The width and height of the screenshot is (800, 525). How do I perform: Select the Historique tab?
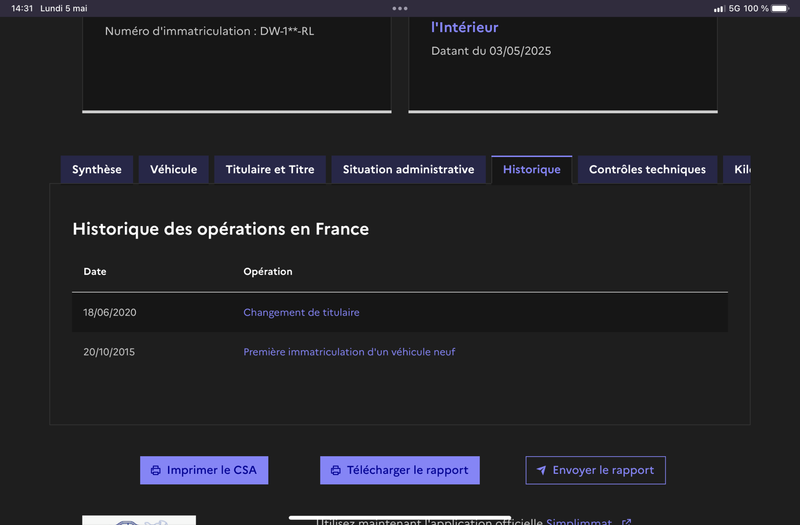tap(531, 170)
